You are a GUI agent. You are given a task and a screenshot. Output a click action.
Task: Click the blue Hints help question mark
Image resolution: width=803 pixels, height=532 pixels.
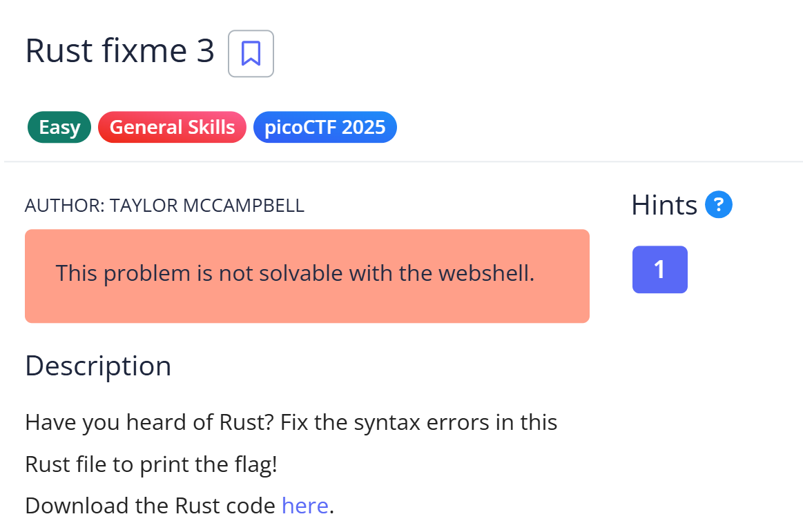pyautogui.click(x=719, y=205)
